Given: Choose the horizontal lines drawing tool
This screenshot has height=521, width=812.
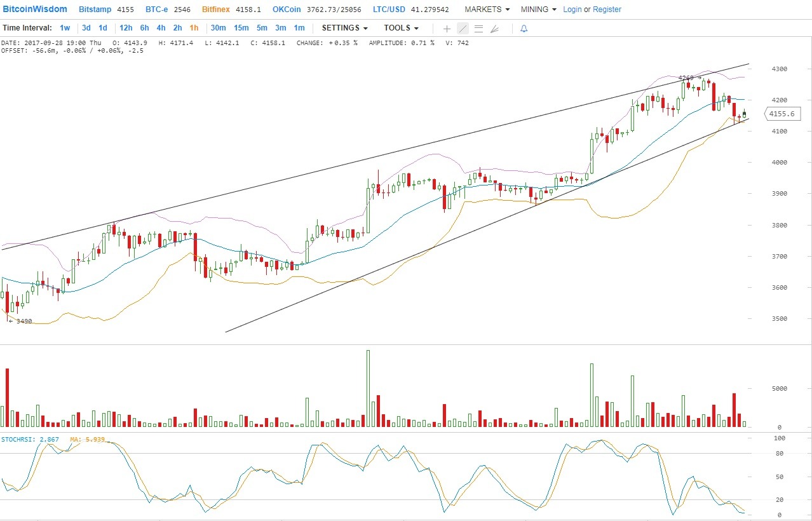Looking at the screenshot, I should click(478, 29).
